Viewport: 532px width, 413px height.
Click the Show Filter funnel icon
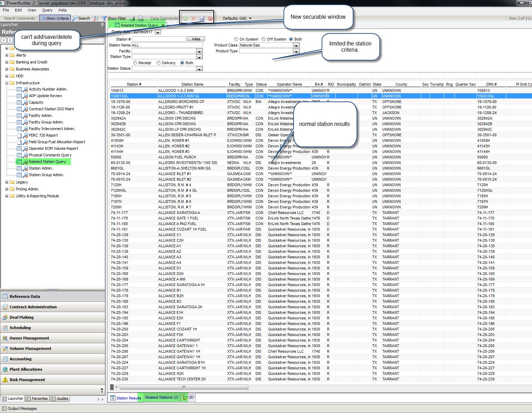[104, 18]
